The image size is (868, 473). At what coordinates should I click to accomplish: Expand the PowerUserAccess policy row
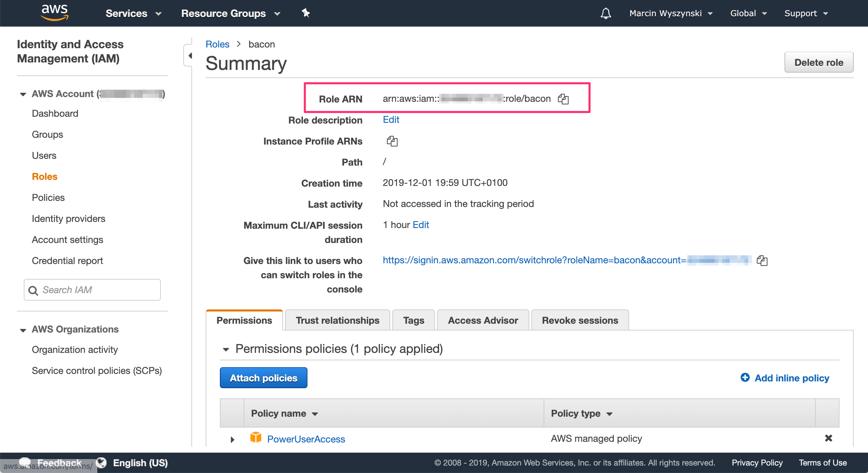[232, 439]
